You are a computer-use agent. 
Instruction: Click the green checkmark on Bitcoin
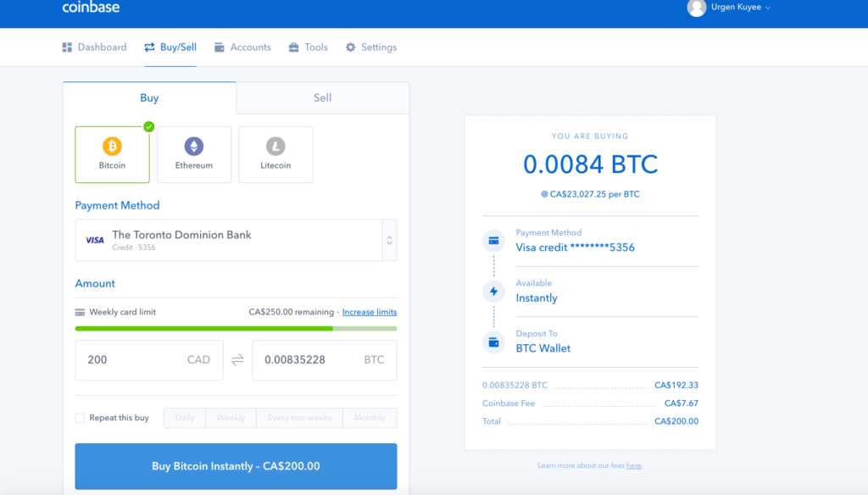[x=149, y=127]
